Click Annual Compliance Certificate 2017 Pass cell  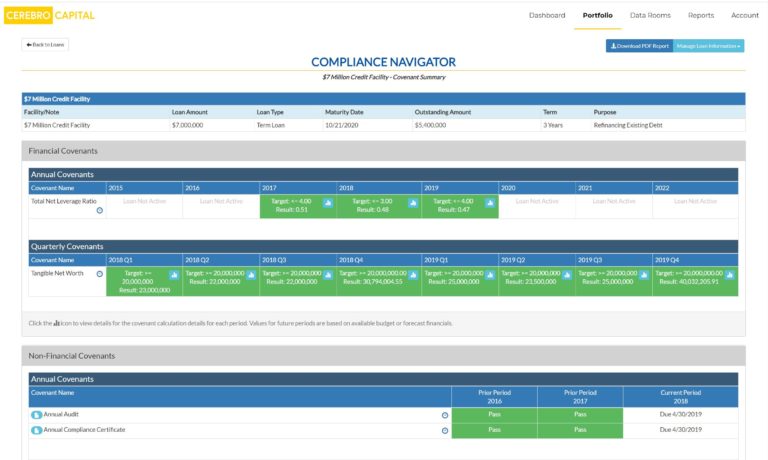(580, 431)
